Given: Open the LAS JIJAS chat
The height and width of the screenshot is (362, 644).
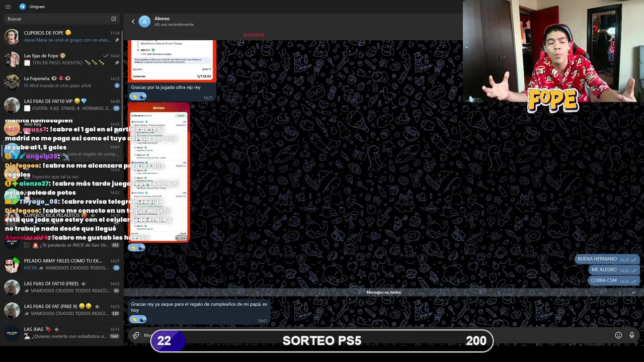Looking at the screenshot, I should coord(62,332).
